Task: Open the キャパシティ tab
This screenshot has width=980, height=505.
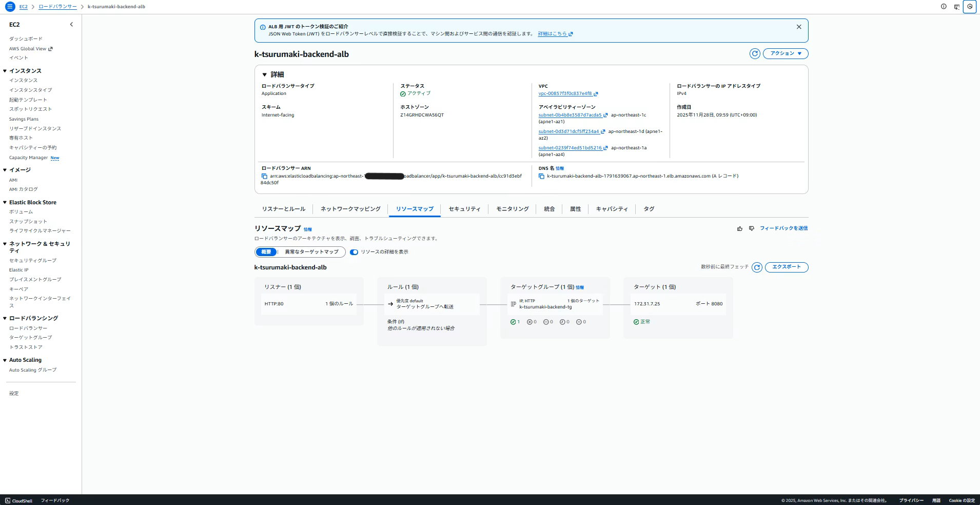Action: [x=612, y=209]
